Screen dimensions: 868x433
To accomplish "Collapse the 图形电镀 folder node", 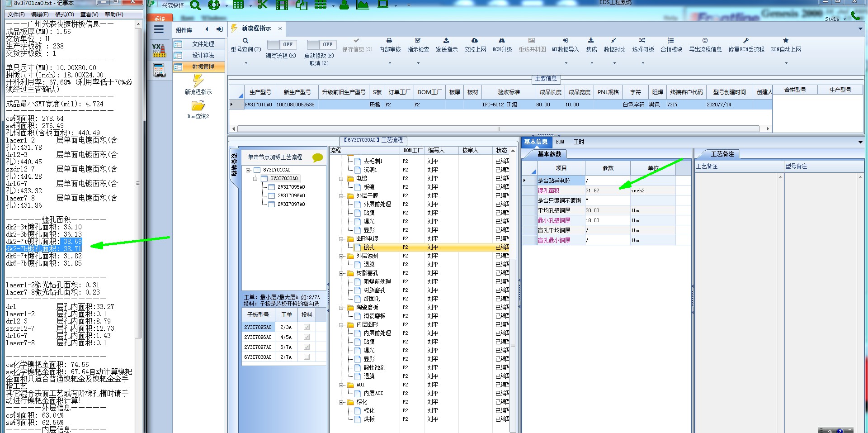I will click(x=341, y=239).
